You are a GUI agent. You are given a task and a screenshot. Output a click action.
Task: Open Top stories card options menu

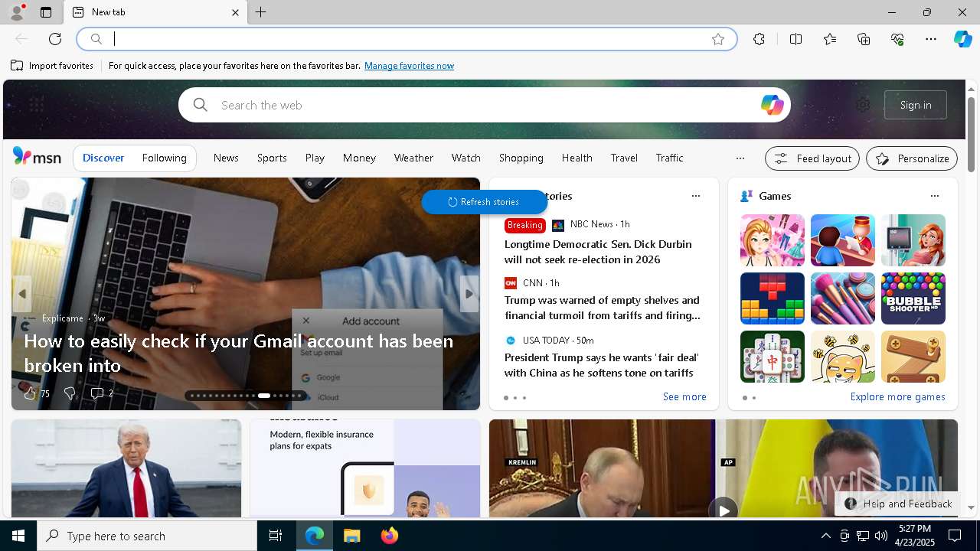click(696, 196)
